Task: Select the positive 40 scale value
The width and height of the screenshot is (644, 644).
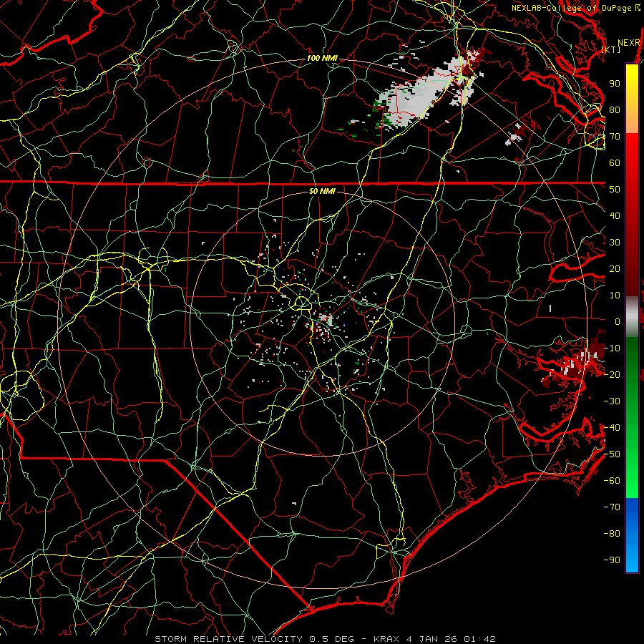Action: click(615, 216)
